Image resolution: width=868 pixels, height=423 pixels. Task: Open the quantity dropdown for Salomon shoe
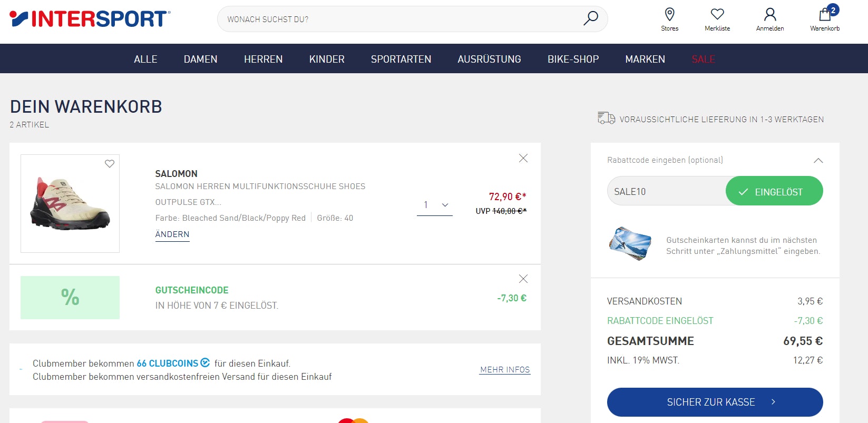click(x=435, y=205)
